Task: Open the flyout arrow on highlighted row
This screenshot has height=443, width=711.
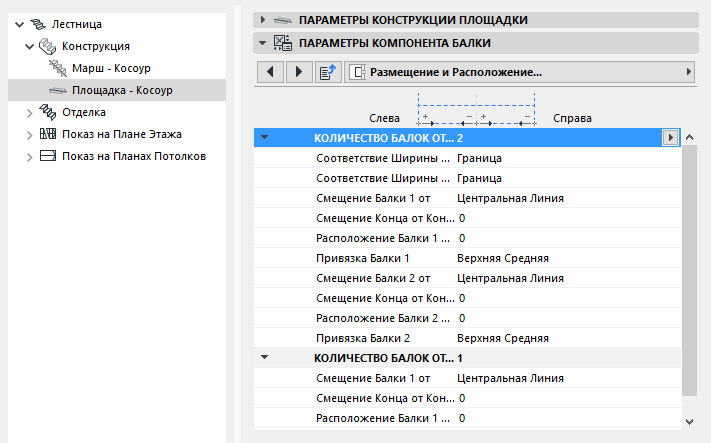Action: 670,138
